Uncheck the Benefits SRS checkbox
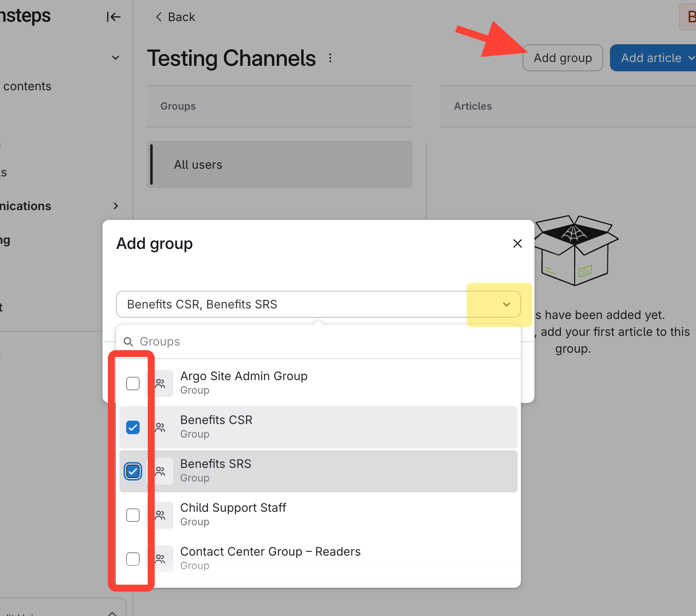Viewport: 696px width, 616px height. tap(133, 471)
